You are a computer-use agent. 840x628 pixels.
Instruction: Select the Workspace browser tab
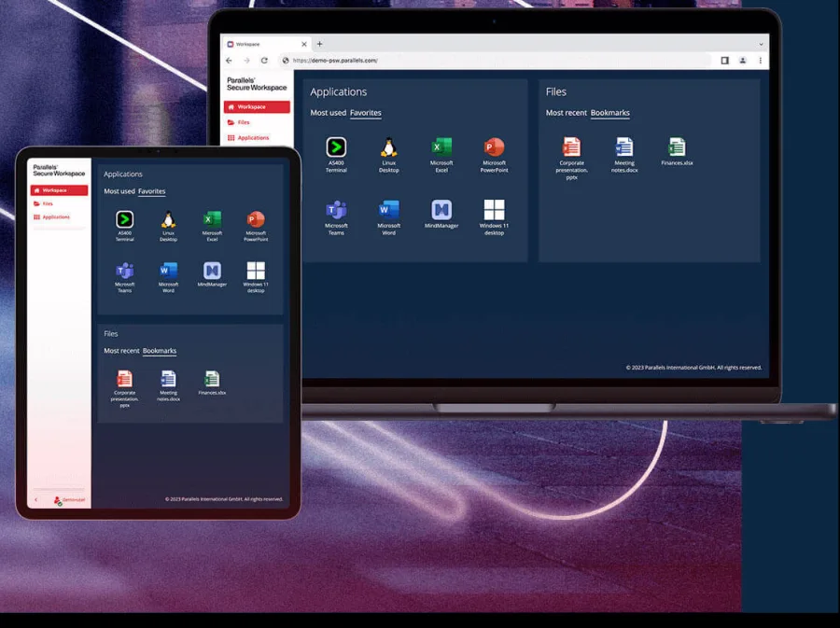click(266, 44)
